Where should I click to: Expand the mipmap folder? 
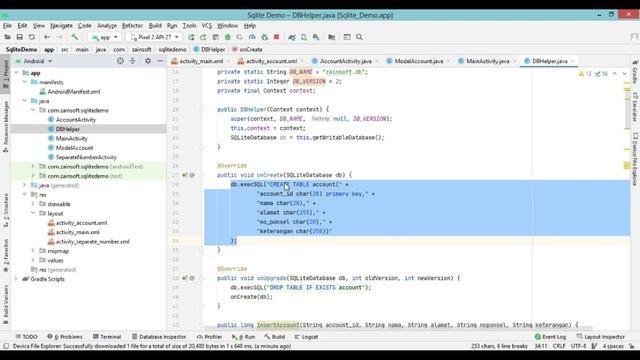pos(33,251)
